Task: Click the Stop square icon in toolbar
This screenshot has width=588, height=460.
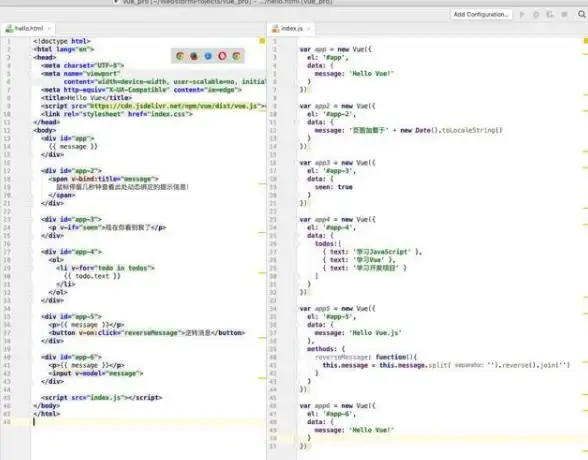Action: click(564, 14)
